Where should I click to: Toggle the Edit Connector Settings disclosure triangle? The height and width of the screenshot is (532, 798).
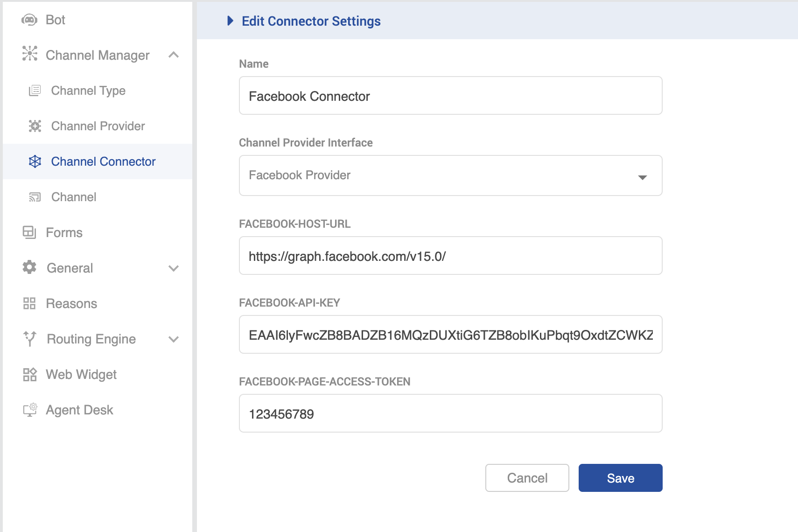point(230,21)
